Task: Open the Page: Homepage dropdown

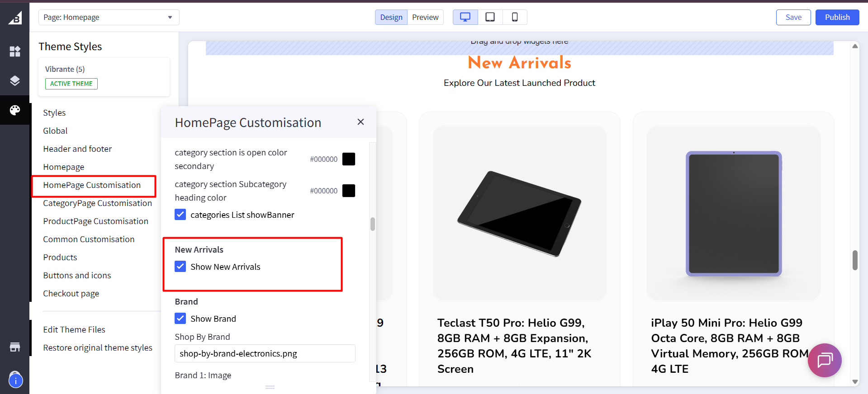Action: click(109, 17)
